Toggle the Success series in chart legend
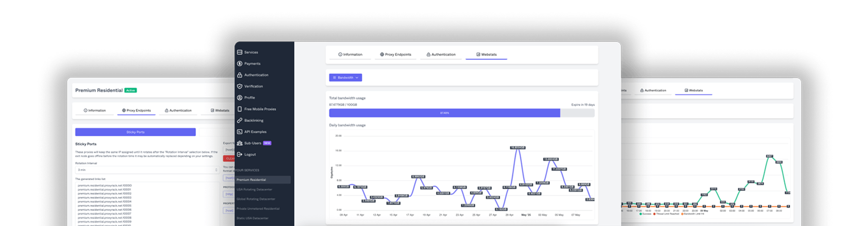868x226 pixels. pyautogui.click(x=646, y=214)
